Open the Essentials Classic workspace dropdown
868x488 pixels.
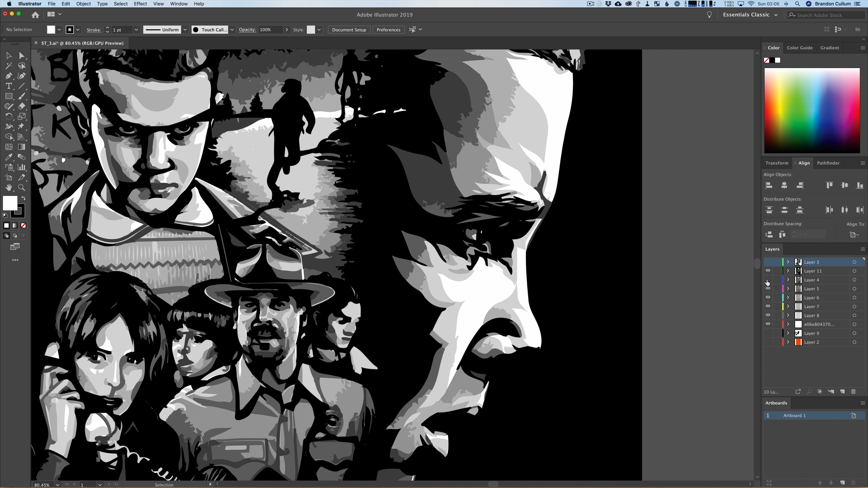(x=750, y=15)
